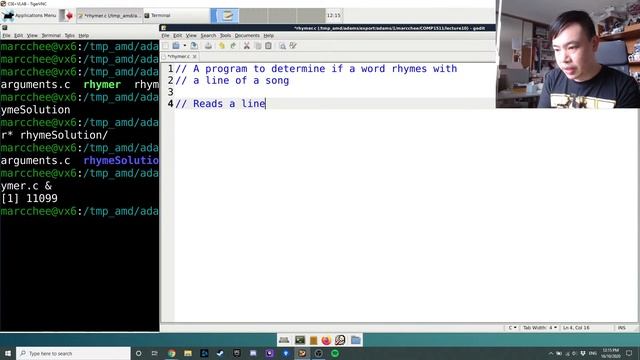The width and height of the screenshot is (640, 360).
Task: Click the Print icon in gedit toolbar
Action: point(208,46)
